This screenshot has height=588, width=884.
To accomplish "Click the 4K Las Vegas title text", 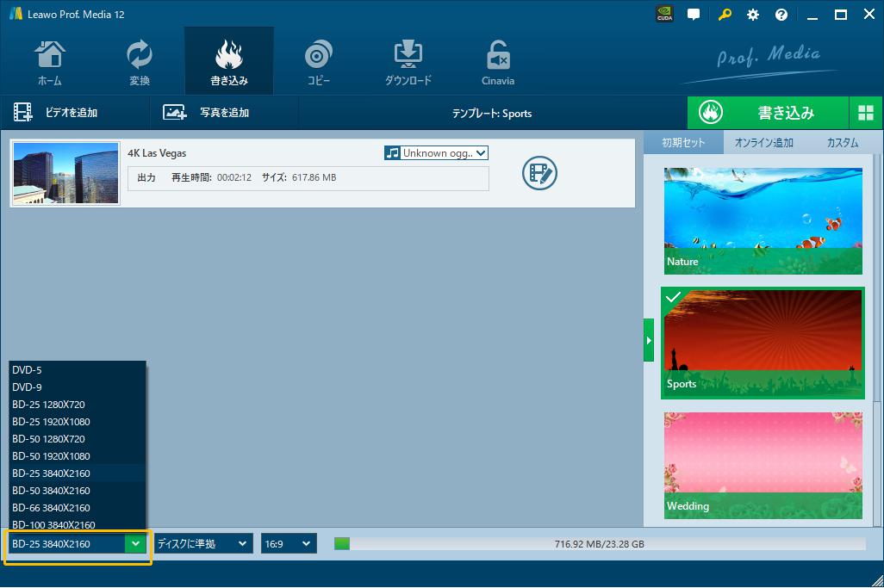I will tap(157, 153).
